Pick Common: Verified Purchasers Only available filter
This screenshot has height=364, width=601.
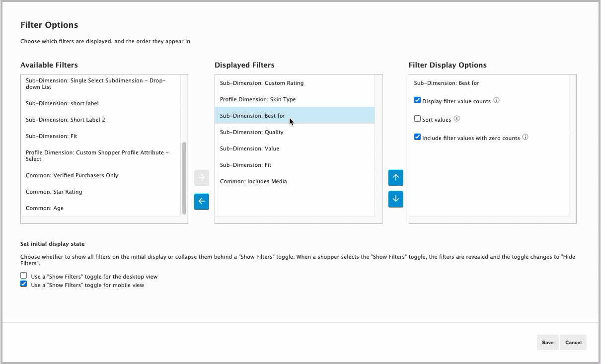click(72, 175)
